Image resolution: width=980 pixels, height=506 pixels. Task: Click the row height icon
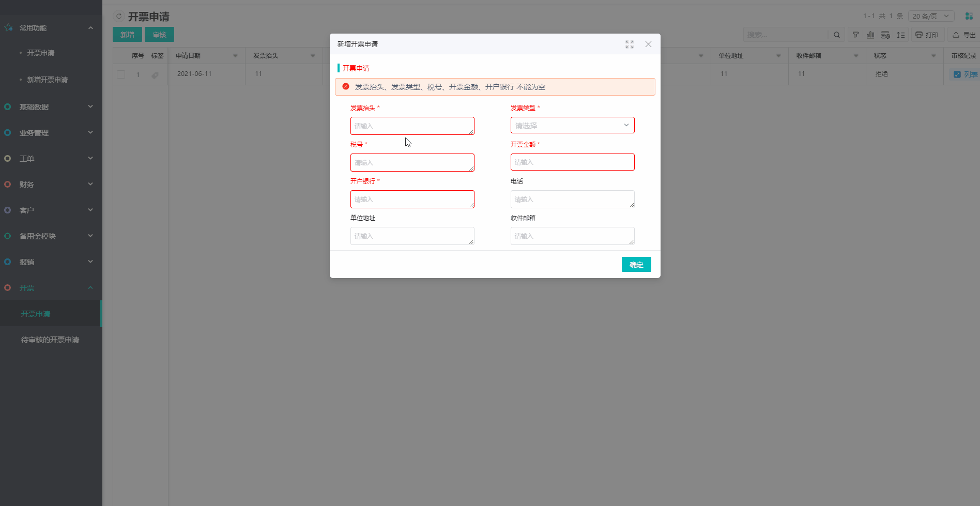tap(901, 35)
